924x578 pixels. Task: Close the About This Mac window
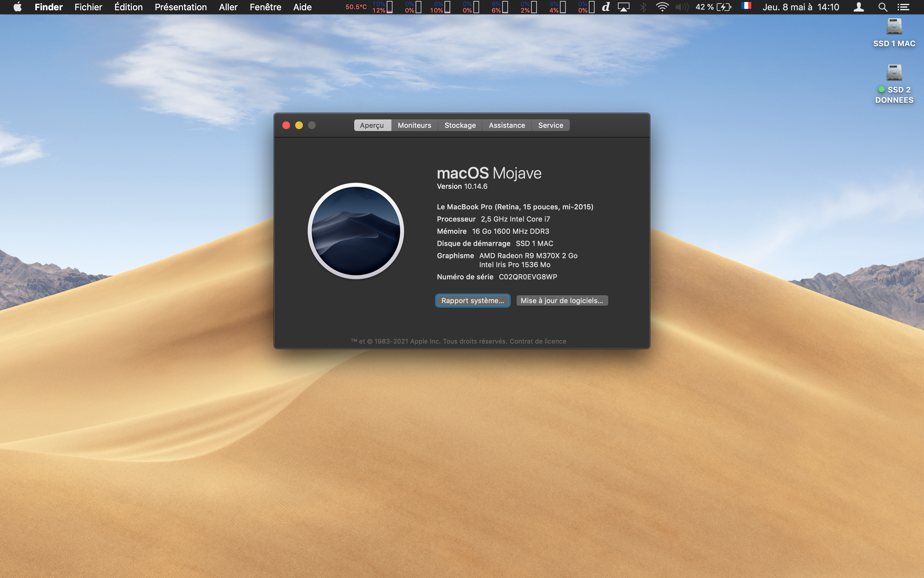point(286,125)
